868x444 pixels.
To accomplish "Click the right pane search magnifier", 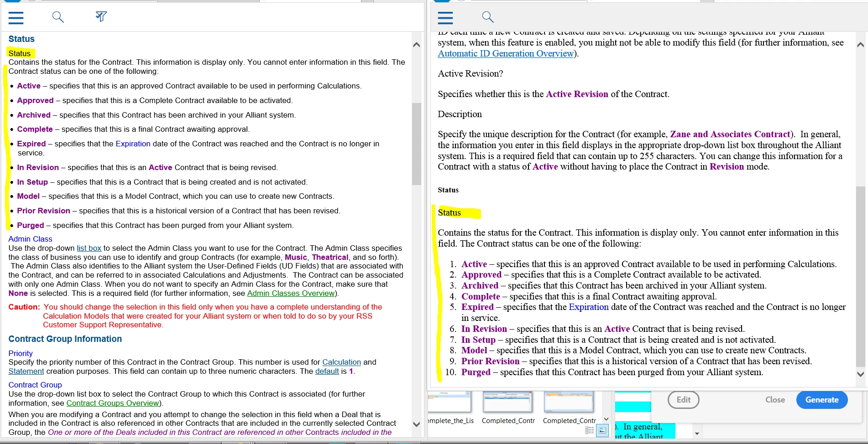I will (488, 17).
